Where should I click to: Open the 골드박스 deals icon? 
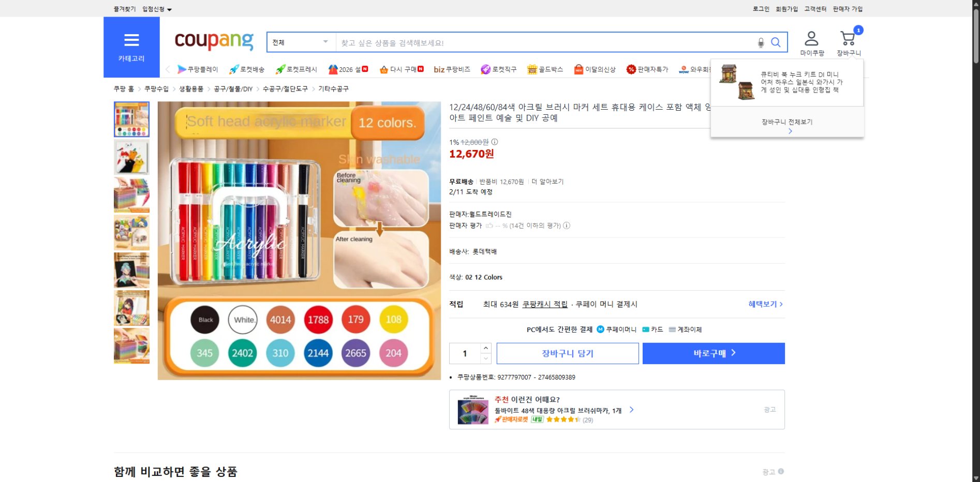(x=532, y=69)
